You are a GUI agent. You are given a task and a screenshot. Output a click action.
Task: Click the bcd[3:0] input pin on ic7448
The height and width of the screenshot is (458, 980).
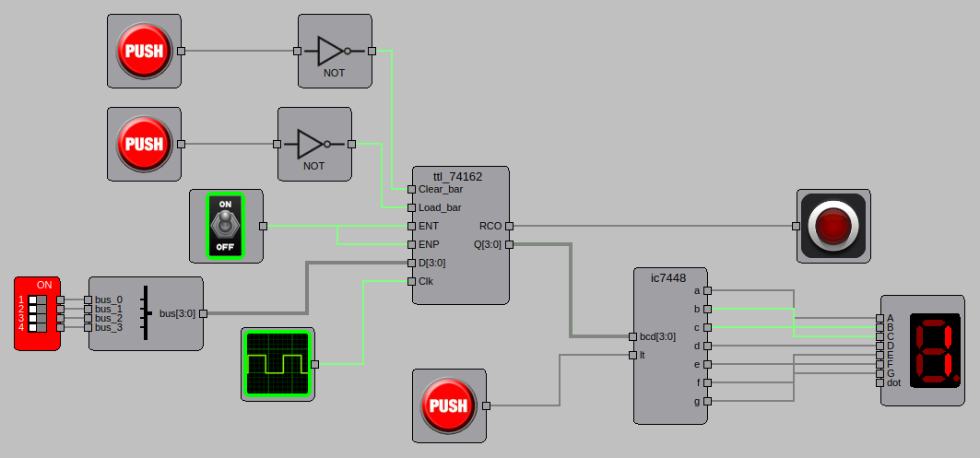pyautogui.click(x=632, y=336)
